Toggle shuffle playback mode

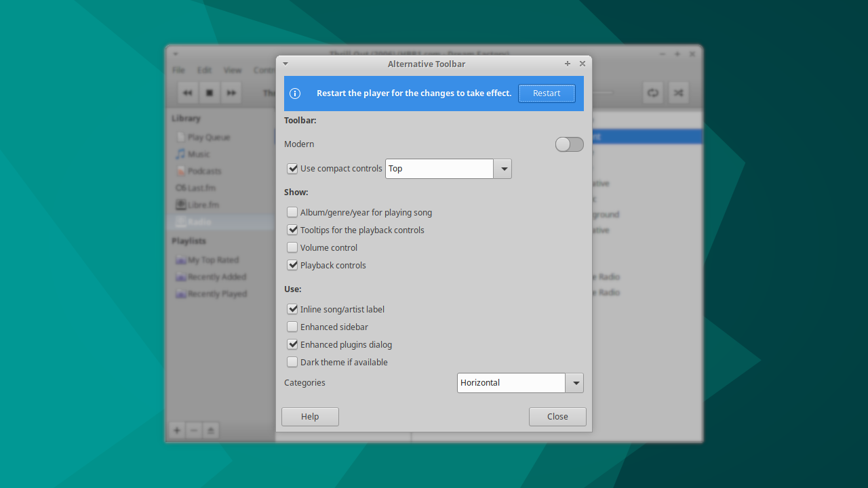tap(678, 93)
